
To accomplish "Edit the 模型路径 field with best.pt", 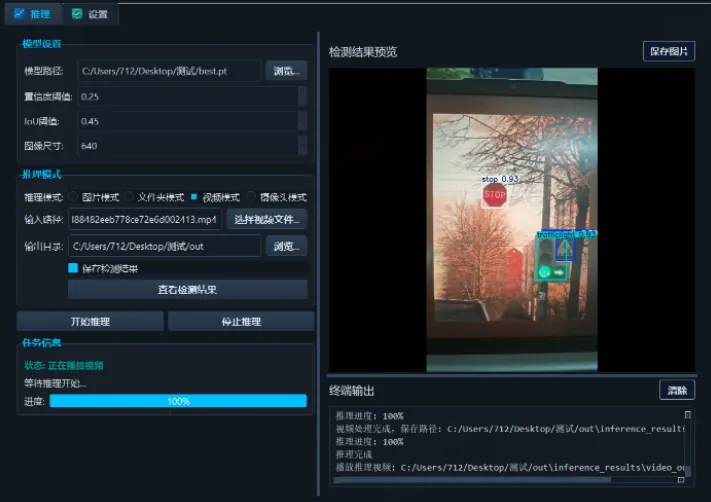I will pyautogui.click(x=169, y=71).
